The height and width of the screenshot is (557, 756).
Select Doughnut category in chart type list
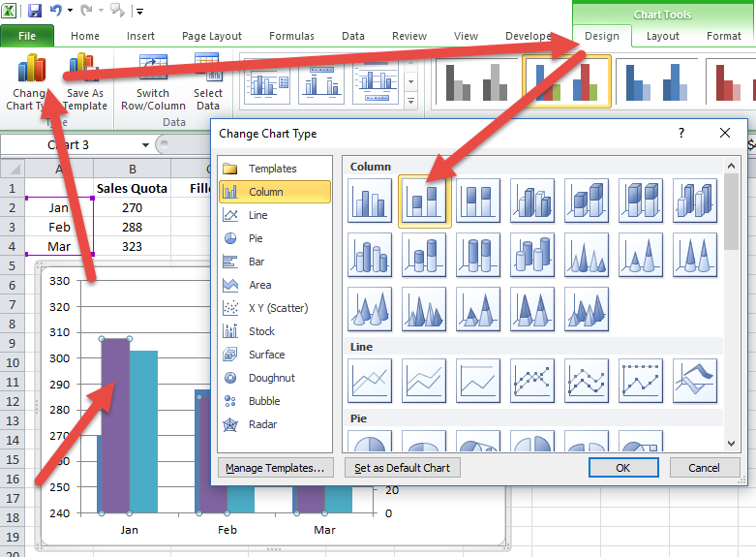click(x=275, y=378)
